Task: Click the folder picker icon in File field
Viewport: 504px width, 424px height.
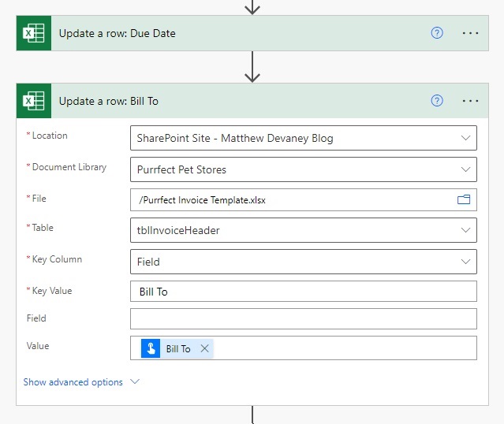Action: coord(464,200)
